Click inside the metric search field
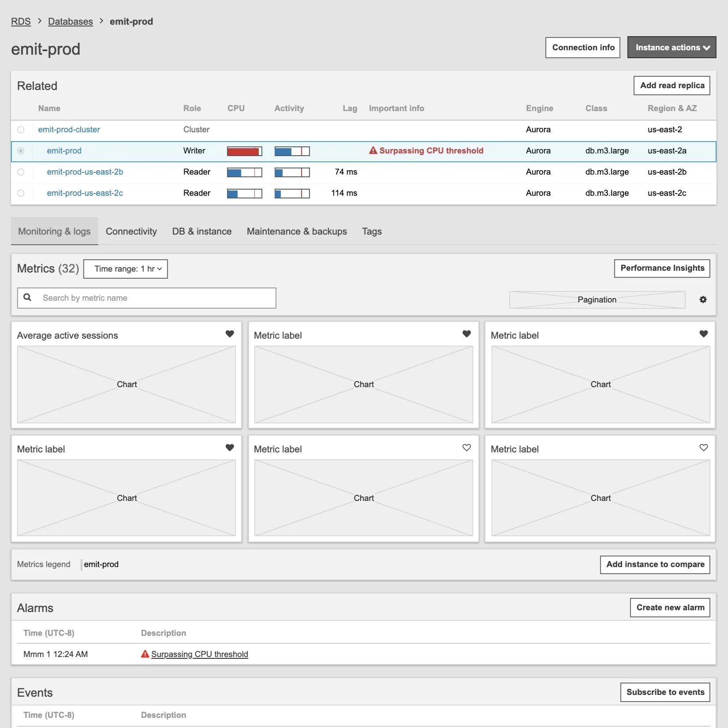The height and width of the screenshot is (728, 728). pyautogui.click(x=146, y=298)
